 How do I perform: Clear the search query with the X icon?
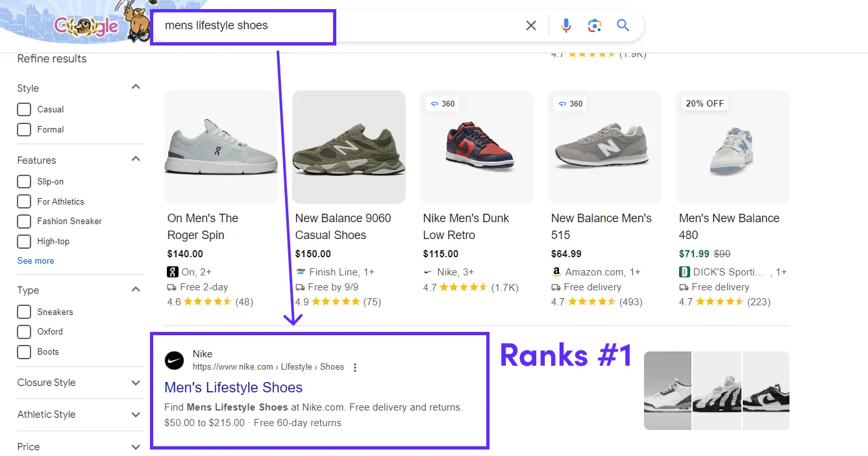pyautogui.click(x=531, y=25)
